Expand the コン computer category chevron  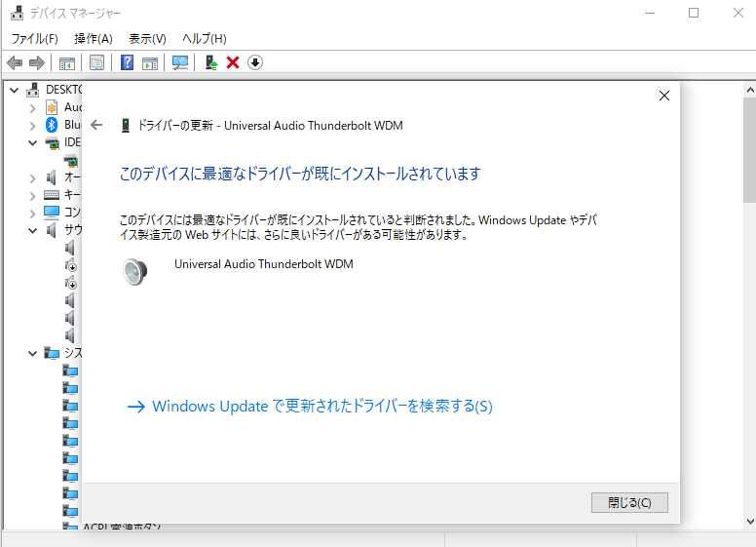32,214
